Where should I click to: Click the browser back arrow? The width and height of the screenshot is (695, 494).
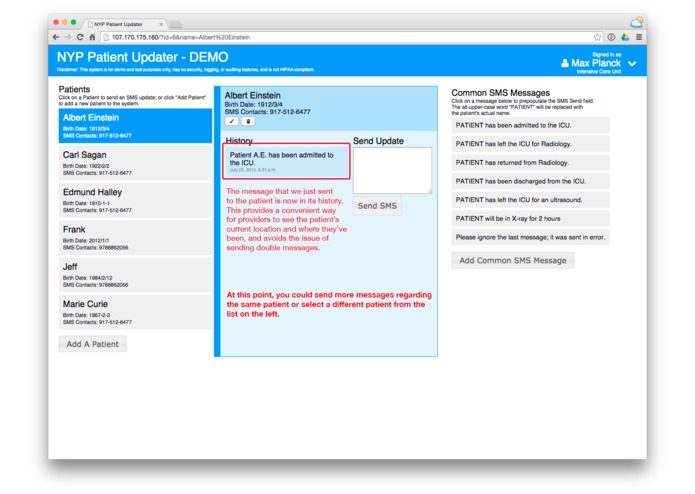(56, 37)
